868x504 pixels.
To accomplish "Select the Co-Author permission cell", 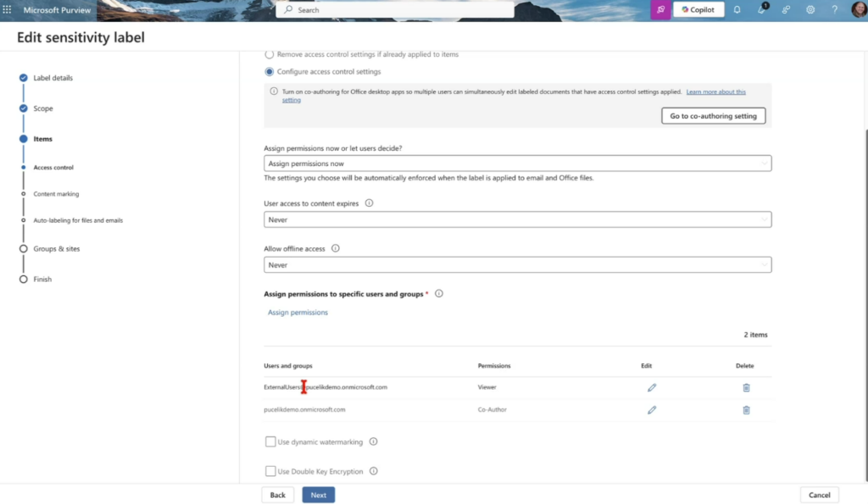I will pyautogui.click(x=492, y=410).
